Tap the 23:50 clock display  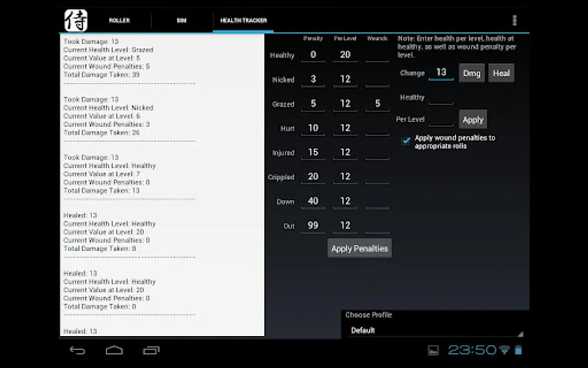coord(472,350)
